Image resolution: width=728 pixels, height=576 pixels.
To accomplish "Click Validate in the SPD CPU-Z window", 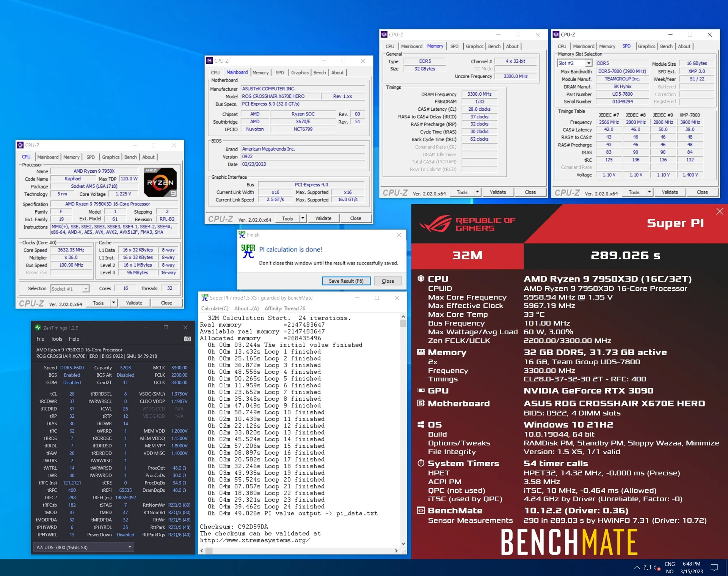I will click(x=670, y=192).
